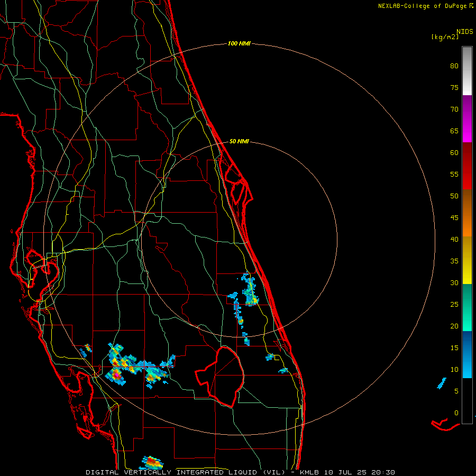Viewport: 476px width, 476px height.
Task: Click the 0 value on the scale
Action: (x=456, y=413)
